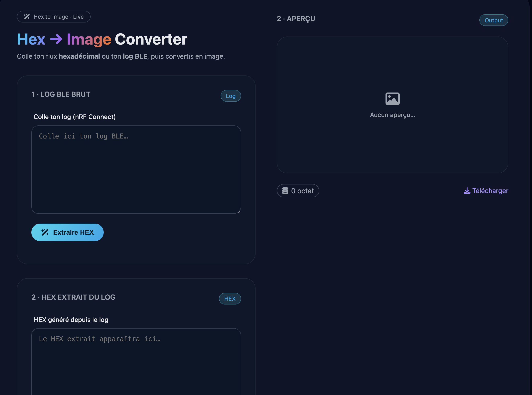Click the HEX badge
The width and height of the screenshot is (532, 395).
230,299
